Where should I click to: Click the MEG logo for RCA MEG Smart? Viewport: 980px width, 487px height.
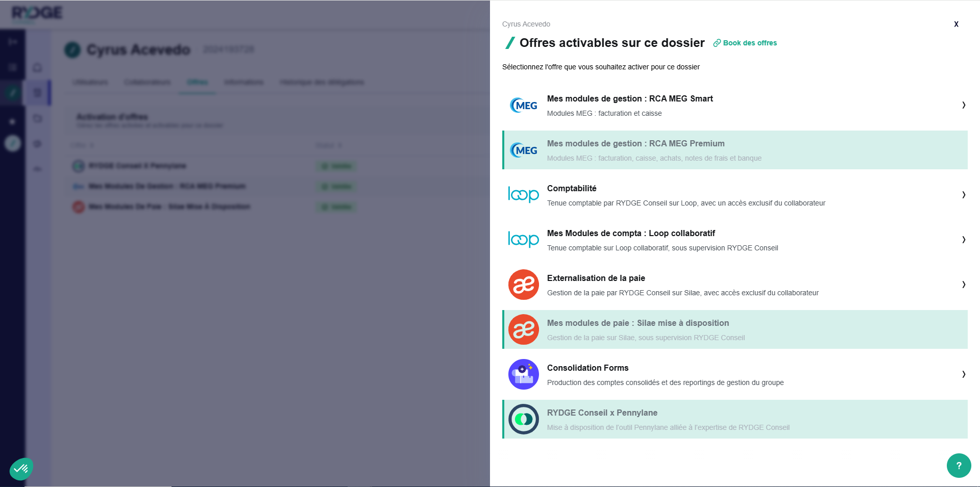click(524, 105)
